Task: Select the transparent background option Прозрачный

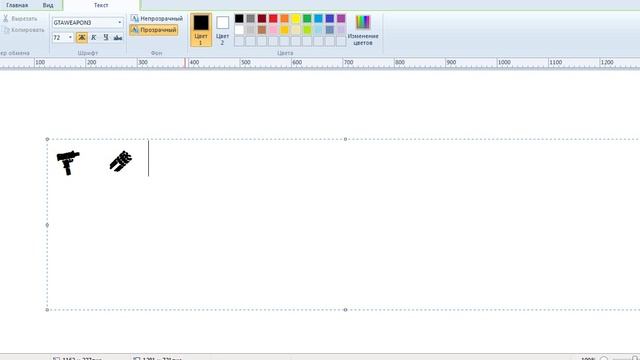Action: point(154,30)
